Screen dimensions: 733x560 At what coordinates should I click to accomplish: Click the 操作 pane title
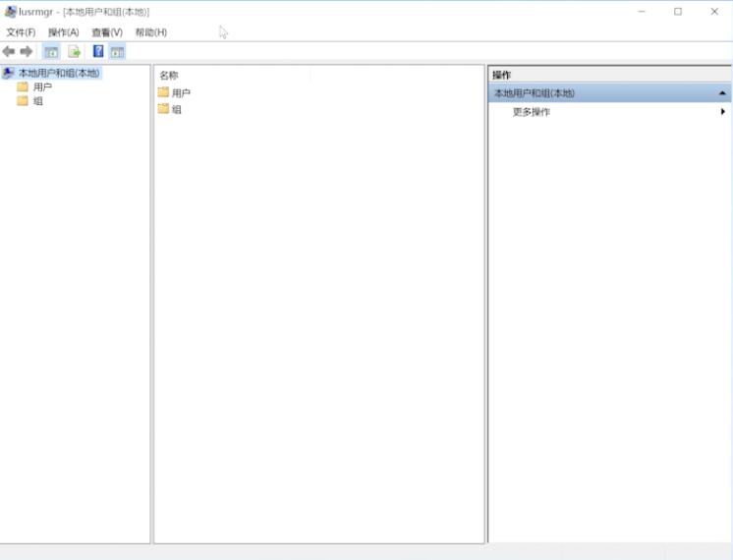click(501, 75)
